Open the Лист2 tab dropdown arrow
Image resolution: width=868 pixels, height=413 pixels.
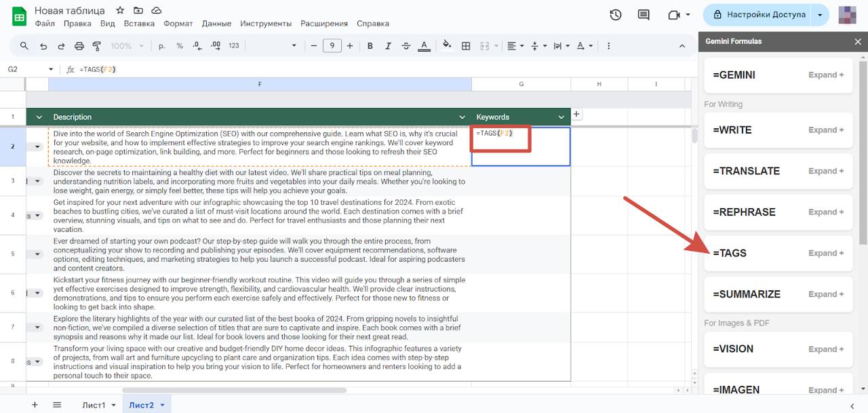(x=162, y=406)
